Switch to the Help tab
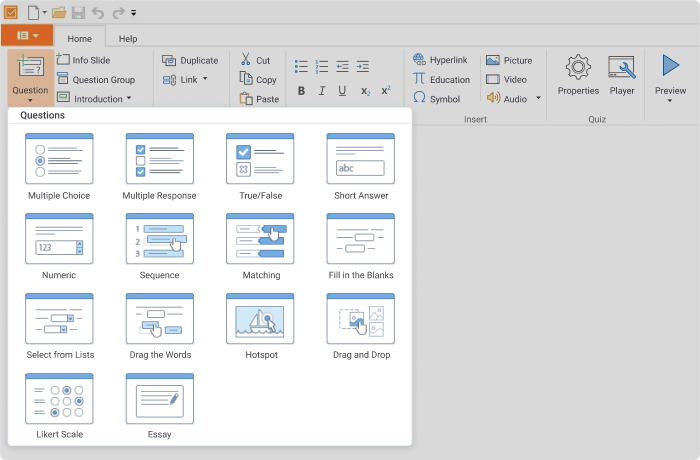 tap(128, 39)
